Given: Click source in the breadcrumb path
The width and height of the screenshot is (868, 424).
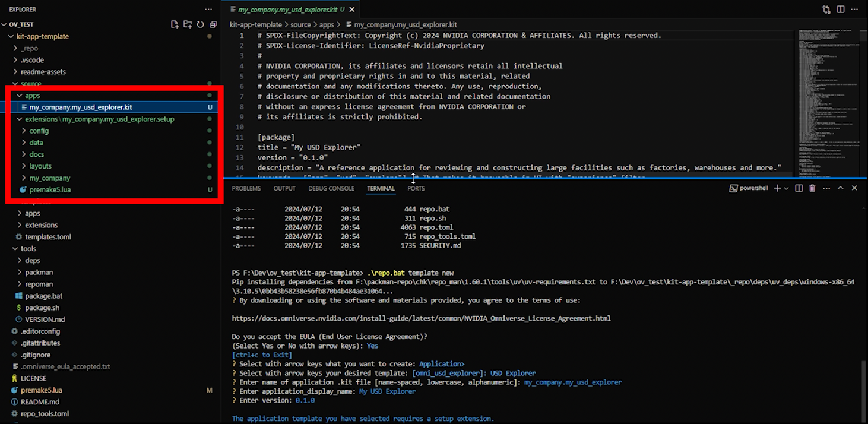Looking at the screenshot, I should 300,24.
